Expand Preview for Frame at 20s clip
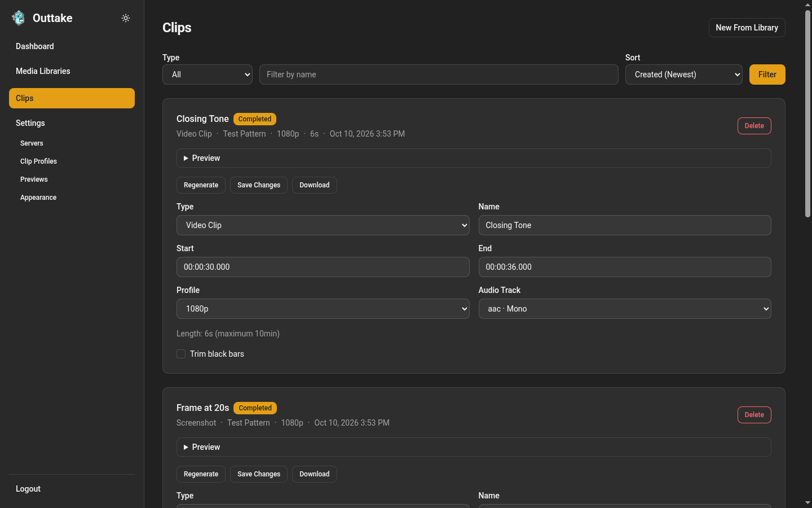 474,447
